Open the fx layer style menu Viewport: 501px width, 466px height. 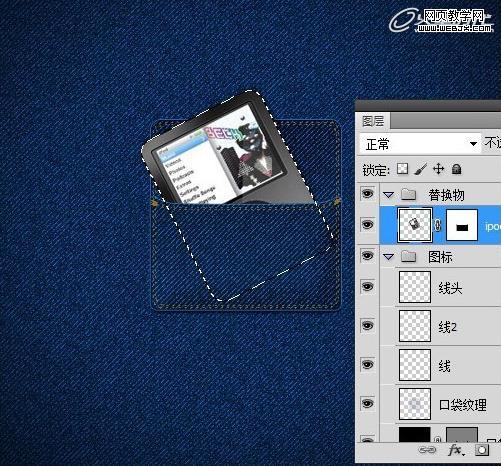[456, 450]
